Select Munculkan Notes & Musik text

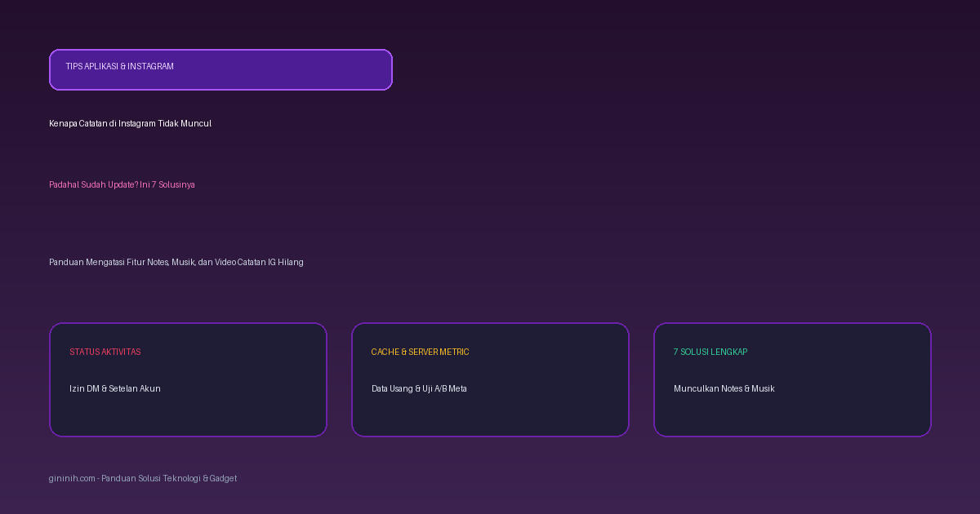(724, 388)
